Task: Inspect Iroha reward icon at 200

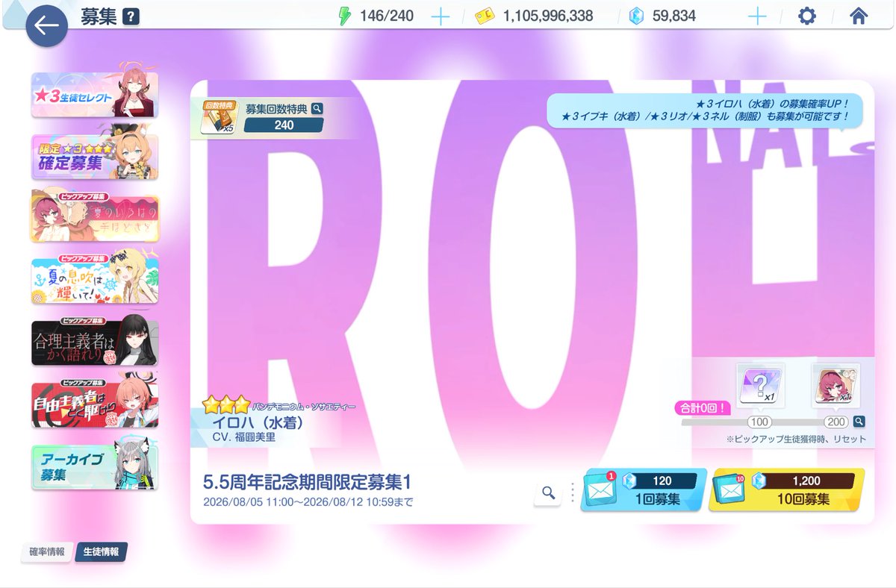Action: click(836, 387)
